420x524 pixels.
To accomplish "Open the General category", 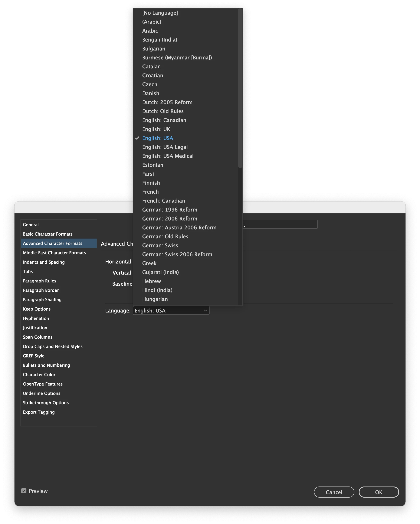I will (31, 225).
